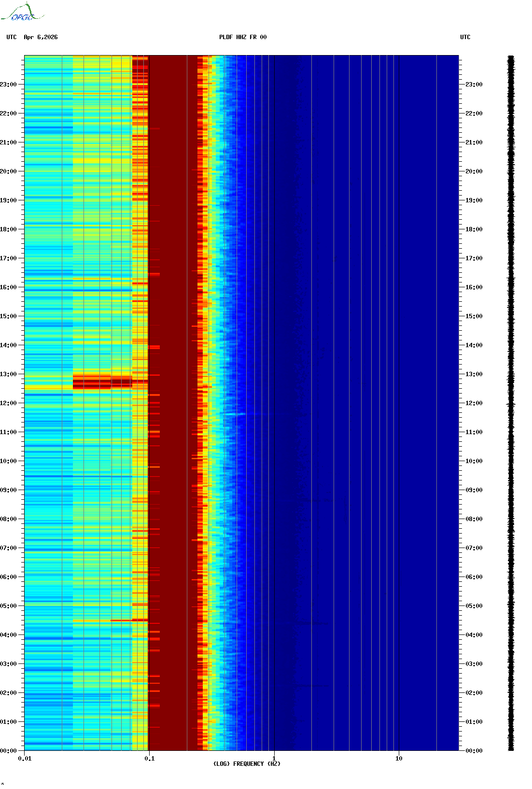The width and height of the screenshot is (532, 789).
Task: Click the left 23:00 time label
Action: pyautogui.click(x=8, y=85)
